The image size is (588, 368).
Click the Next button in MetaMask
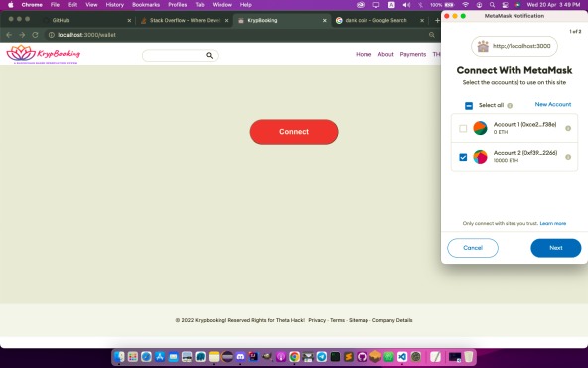point(556,248)
